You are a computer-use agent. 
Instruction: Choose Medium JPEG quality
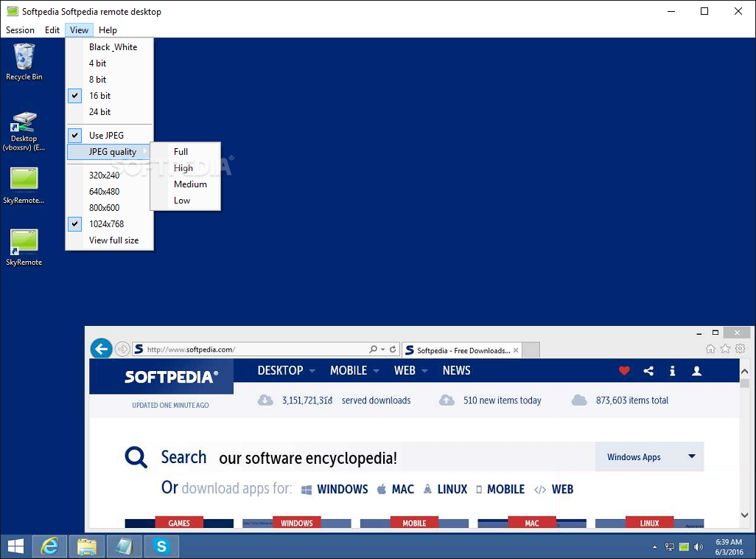point(186,184)
